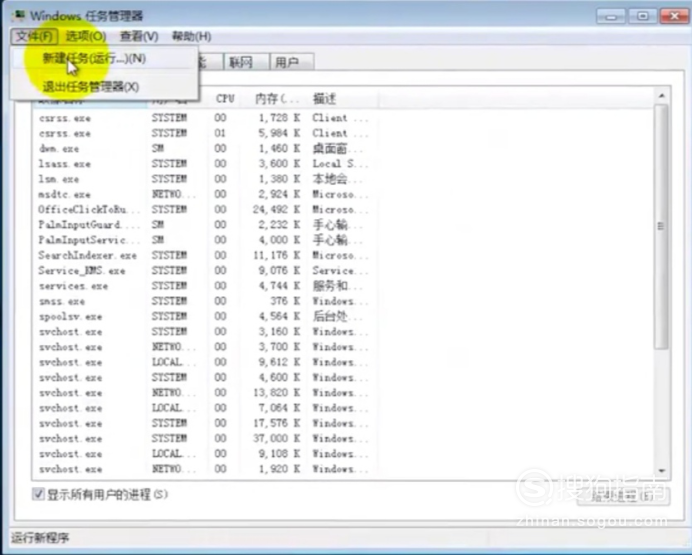Select svchost.exe row using 1,920 K
This screenshot has height=555, width=692.
(x=203, y=469)
